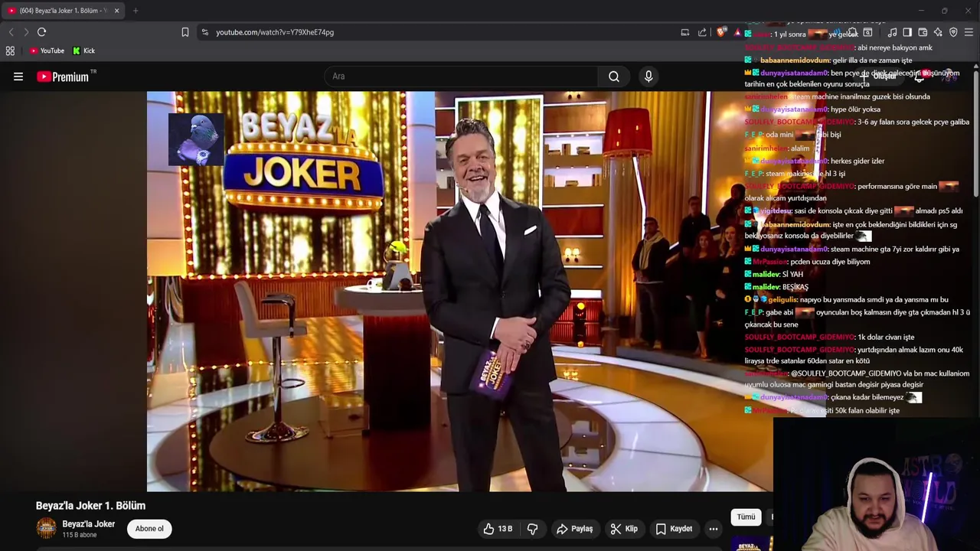This screenshot has width=980, height=551.
Task: Close the Beyaz'la Joker browser tab
Action: [116, 11]
